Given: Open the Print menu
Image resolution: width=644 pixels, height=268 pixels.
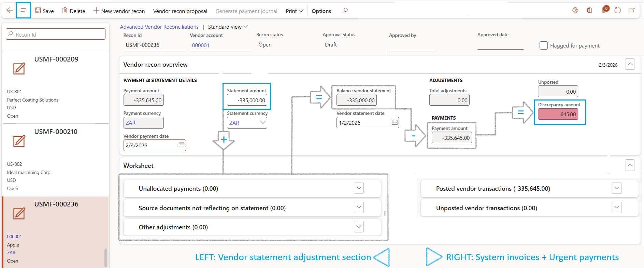Looking at the screenshot, I should 294,11.
